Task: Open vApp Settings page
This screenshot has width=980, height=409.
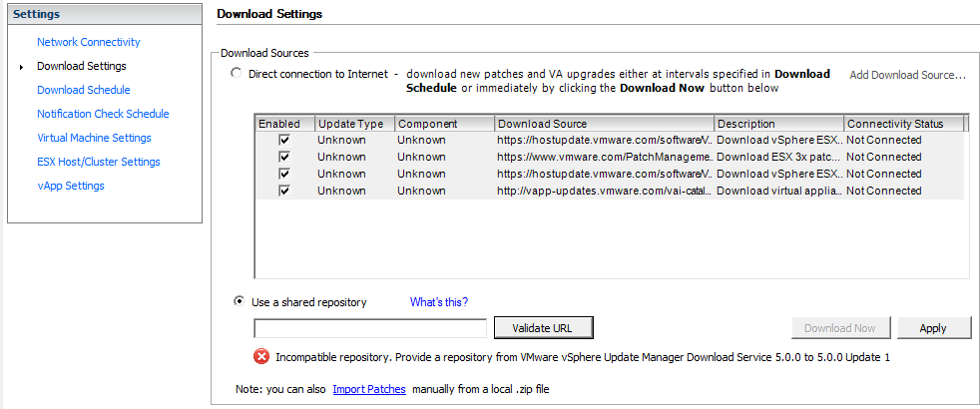Action: tap(71, 186)
